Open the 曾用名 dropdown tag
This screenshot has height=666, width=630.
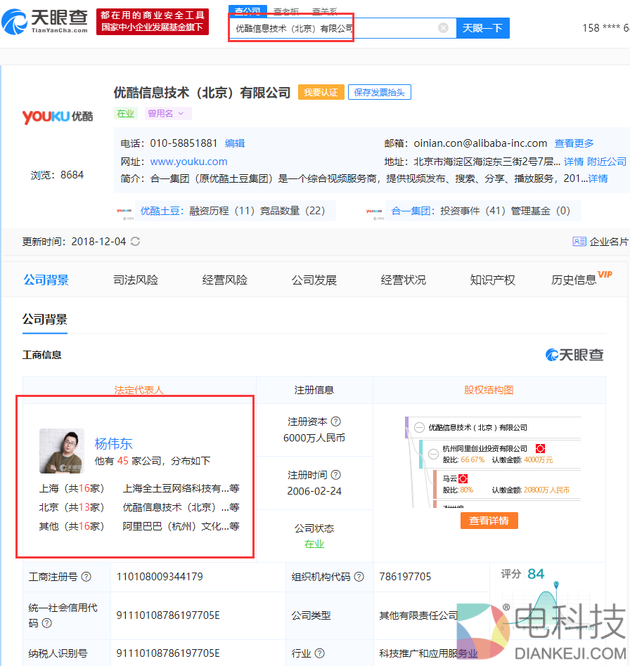point(167,114)
